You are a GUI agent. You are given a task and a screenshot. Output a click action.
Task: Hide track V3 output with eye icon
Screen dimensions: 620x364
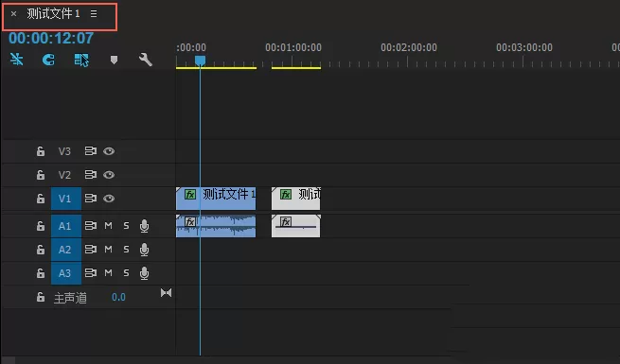pyautogui.click(x=109, y=151)
